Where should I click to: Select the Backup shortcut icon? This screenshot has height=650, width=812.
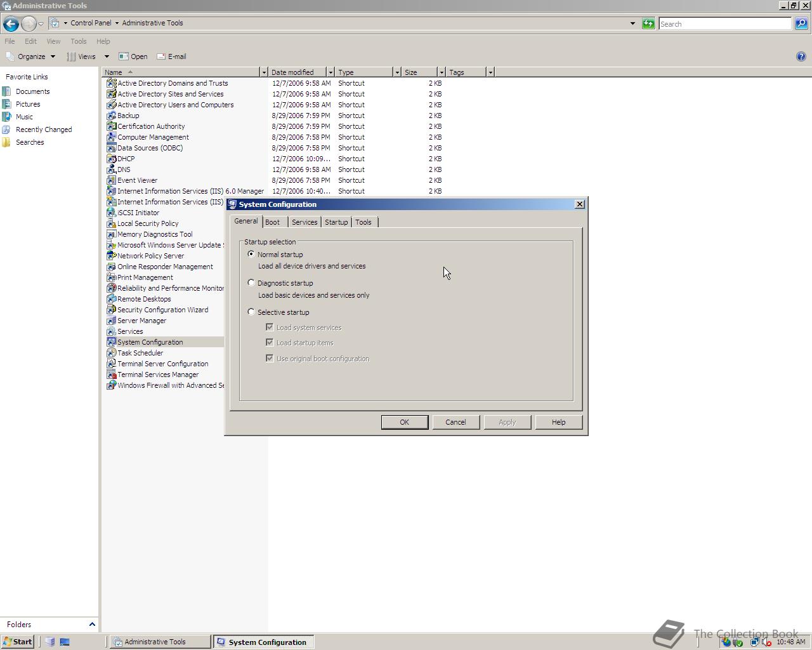(x=111, y=116)
